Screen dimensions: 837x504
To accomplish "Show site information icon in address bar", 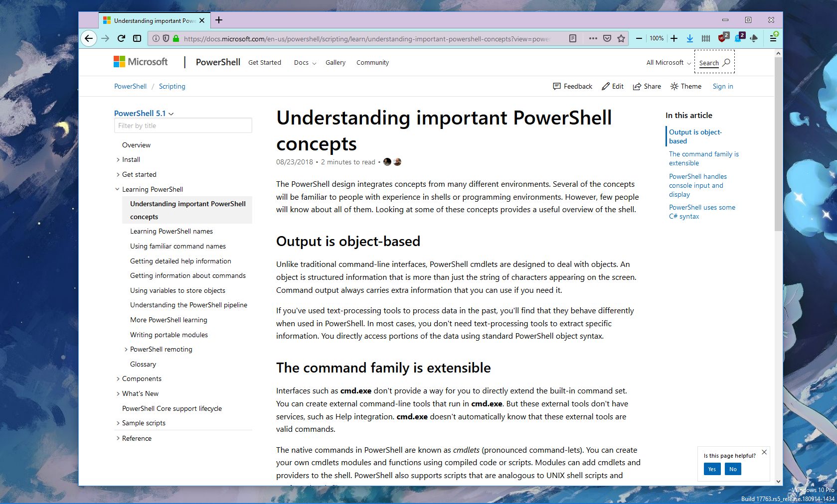I will pyautogui.click(x=156, y=38).
